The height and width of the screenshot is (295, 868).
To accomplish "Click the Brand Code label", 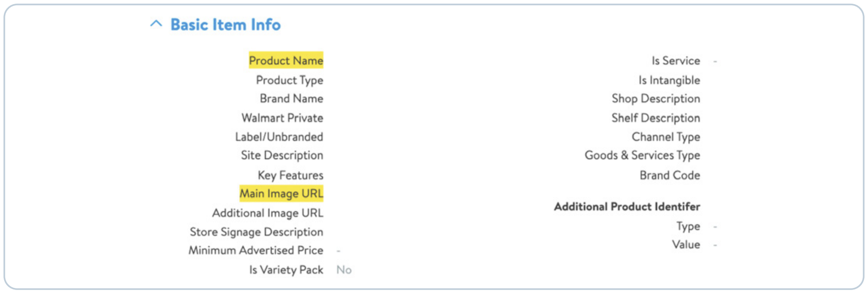I will (670, 175).
